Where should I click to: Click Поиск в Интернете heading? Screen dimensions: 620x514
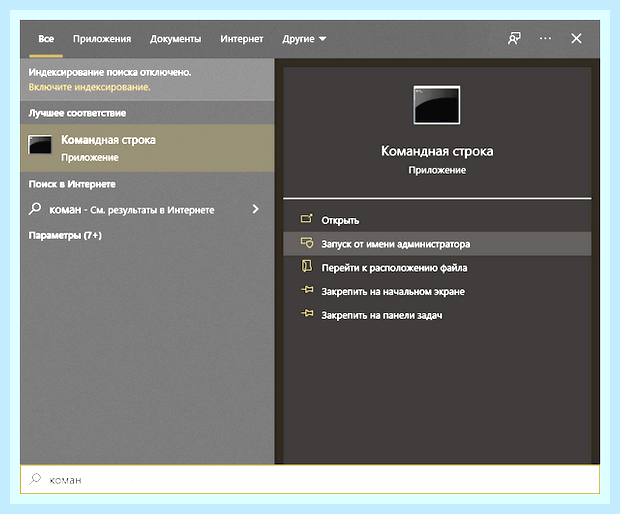[x=72, y=184]
